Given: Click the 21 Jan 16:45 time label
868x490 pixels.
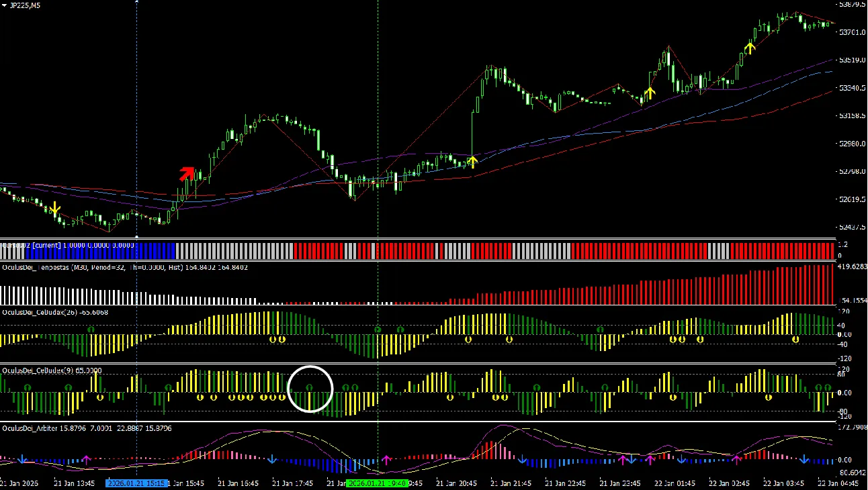Looking at the screenshot, I should (240, 483).
